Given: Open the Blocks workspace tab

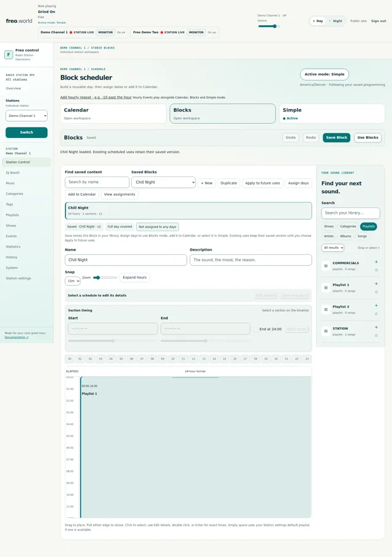Looking at the screenshot, I should click(222, 114).
